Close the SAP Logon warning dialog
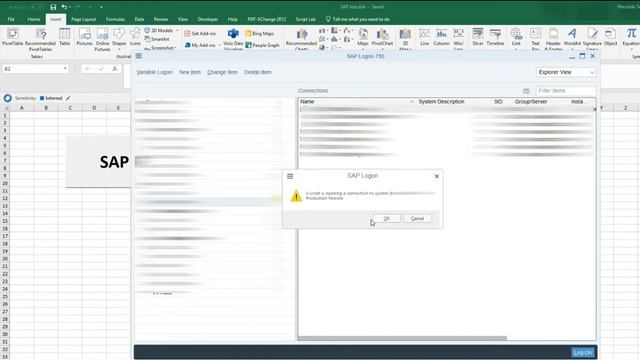640x360 pixels. coord(437,176)
